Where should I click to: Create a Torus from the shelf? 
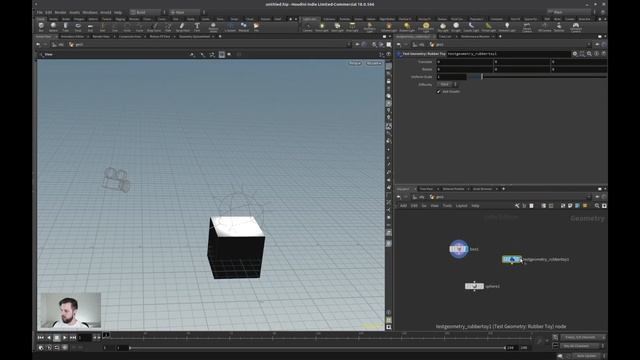[x=78, y=27]
